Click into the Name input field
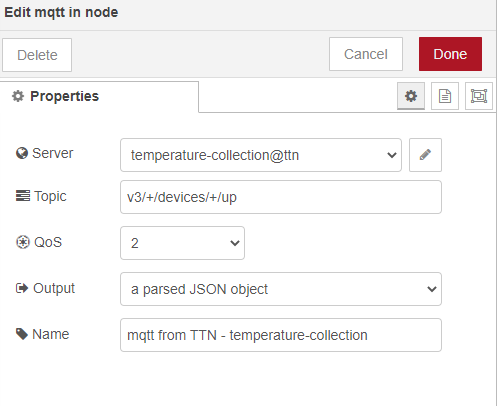The image size is (497, 406). 281,335
